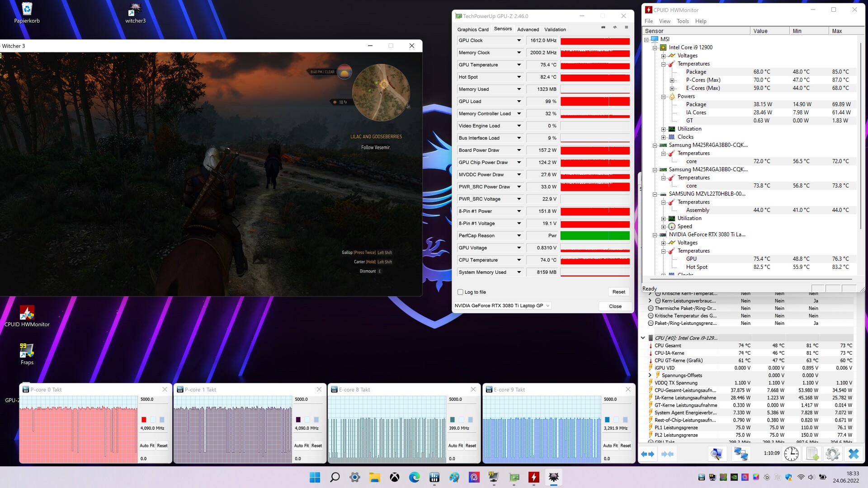Viewport: 868px width, 488px height.
Task: Open HWMonitor File menu
Action: coord(649,21)
